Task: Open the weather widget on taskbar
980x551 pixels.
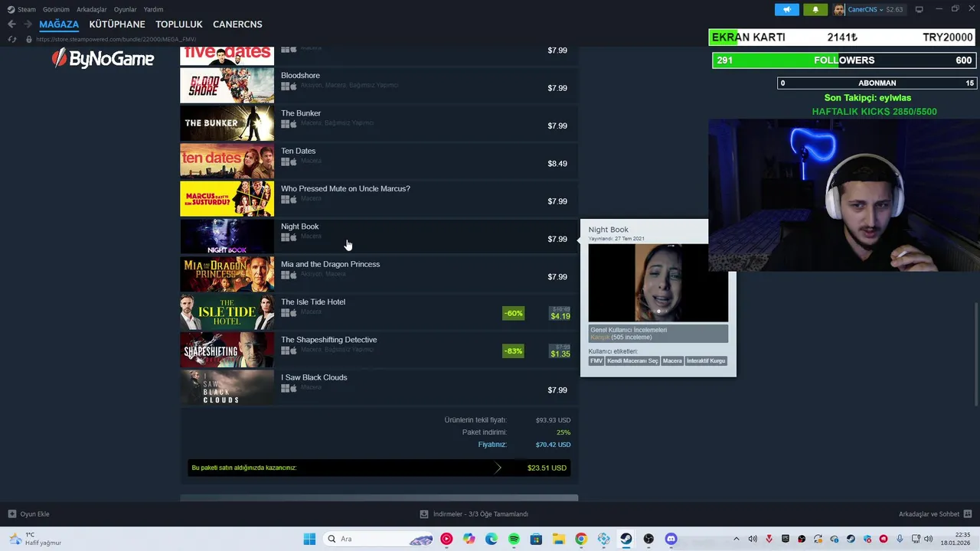Action: pos(34,539)
